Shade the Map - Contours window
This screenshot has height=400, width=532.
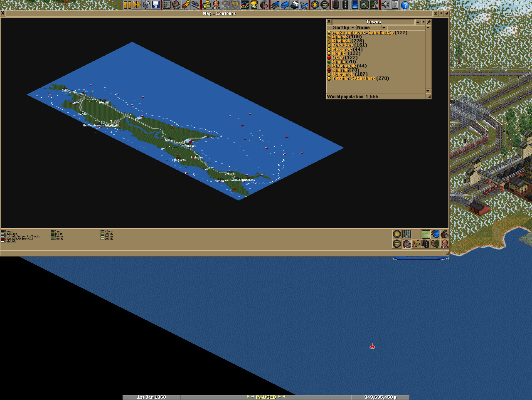(436, 13)
